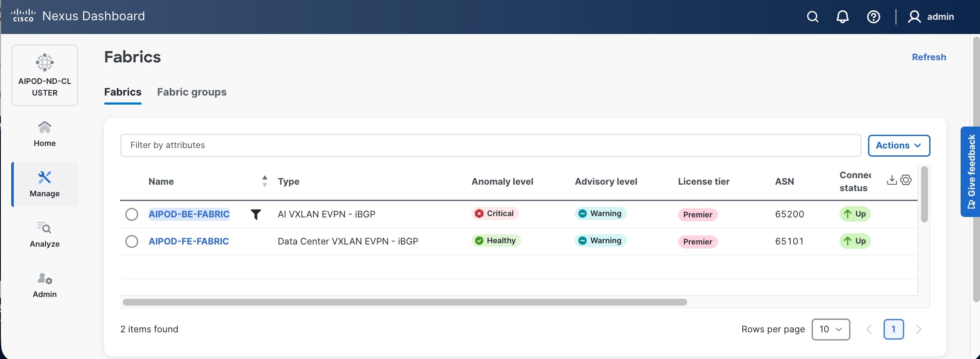Viewport: 980px width, 359px height.
Task: Click the License tier column header
Action: pyautogui.click(x=704, y=182)
